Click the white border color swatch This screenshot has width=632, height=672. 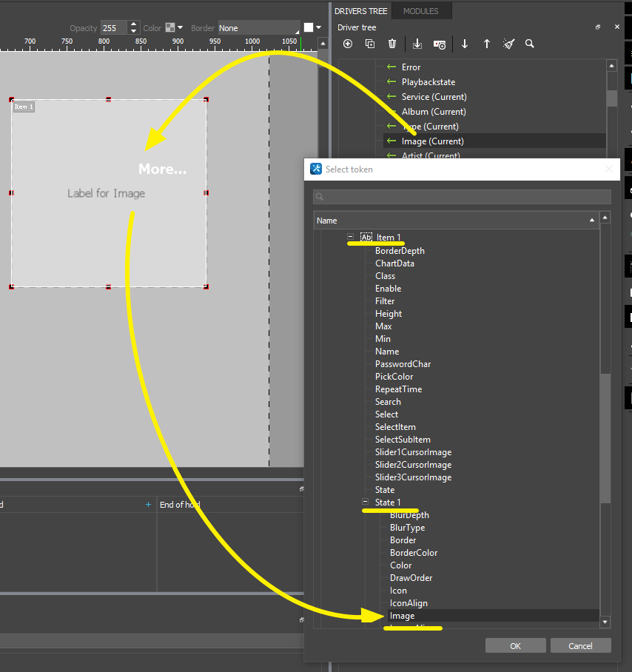point(309,28)
